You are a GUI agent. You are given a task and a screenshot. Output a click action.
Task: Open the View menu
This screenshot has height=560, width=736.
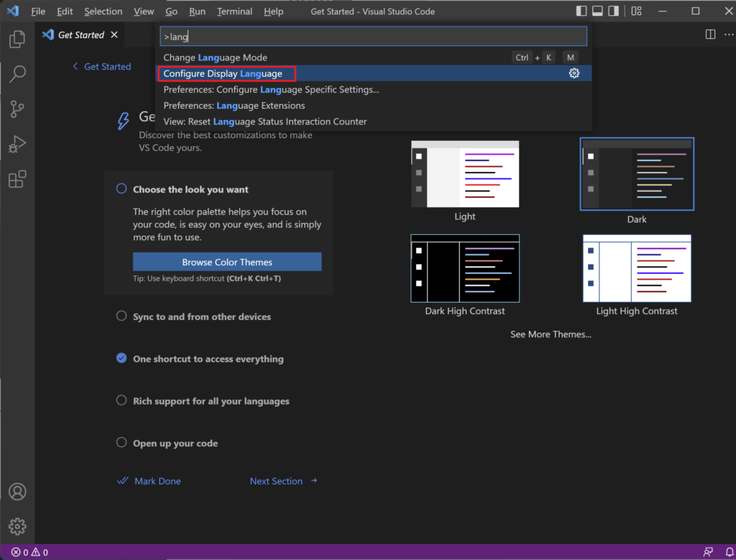144,12
